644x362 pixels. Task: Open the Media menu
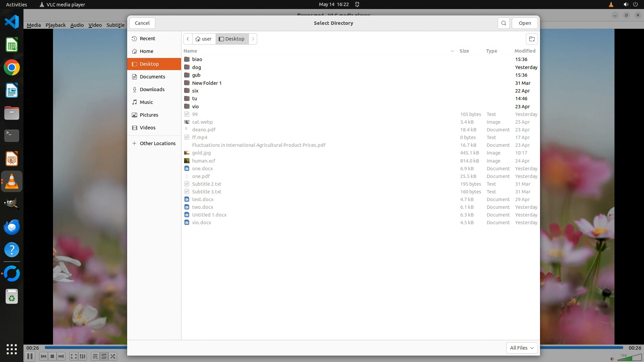pyautogui.click(x=34, y=25)
